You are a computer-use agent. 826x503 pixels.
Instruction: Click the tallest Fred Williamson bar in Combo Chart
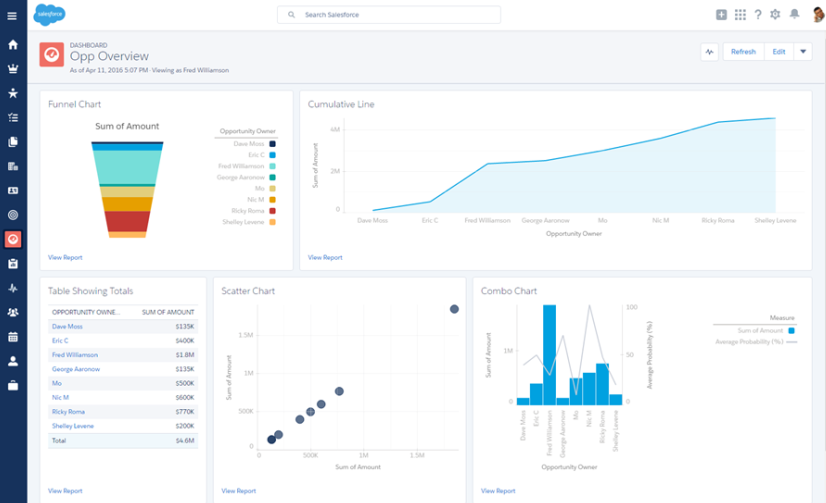pyautogui.click(x=549, y=355)
